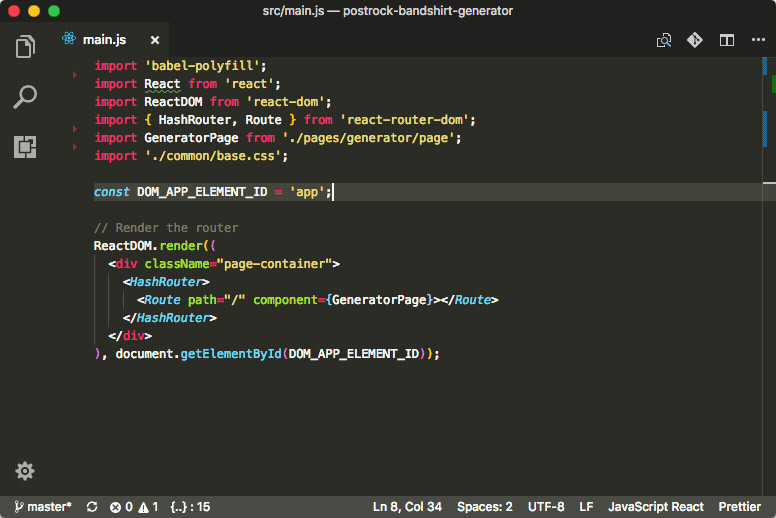Viewport: 776px width, 518px height.
Task: Open the git changes diamond icon
Action: (694, 40)
